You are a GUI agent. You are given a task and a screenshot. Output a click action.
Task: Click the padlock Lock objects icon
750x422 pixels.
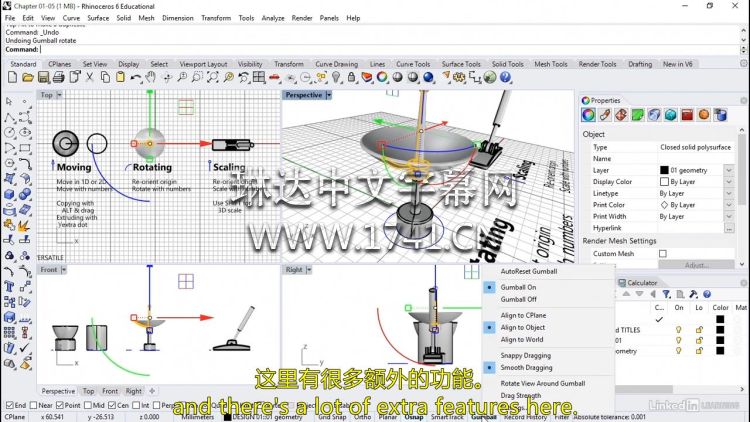[x=352, y=77]
